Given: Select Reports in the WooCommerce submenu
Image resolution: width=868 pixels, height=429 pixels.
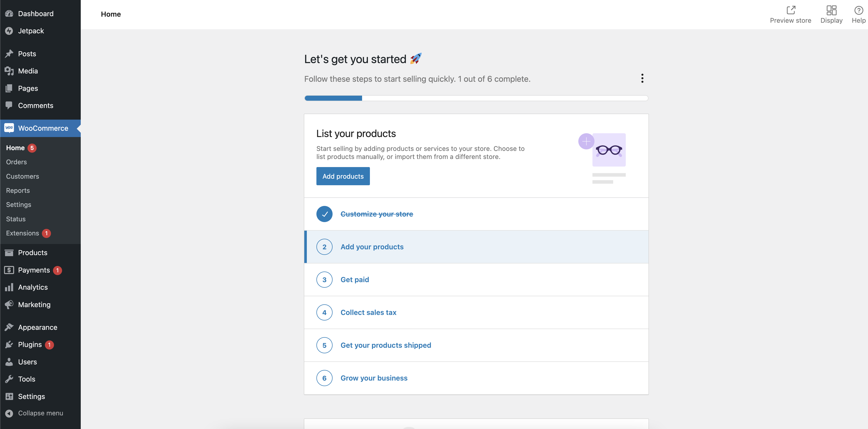Looking at the screenshot, I should click(x=18, y=191).
